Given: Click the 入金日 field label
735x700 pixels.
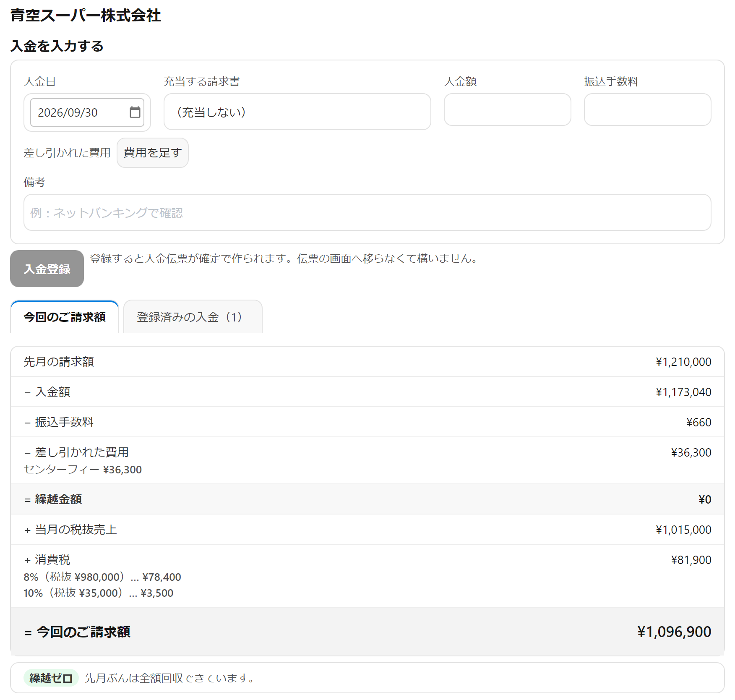Looking at the screenshot, I should pos(40,81).
